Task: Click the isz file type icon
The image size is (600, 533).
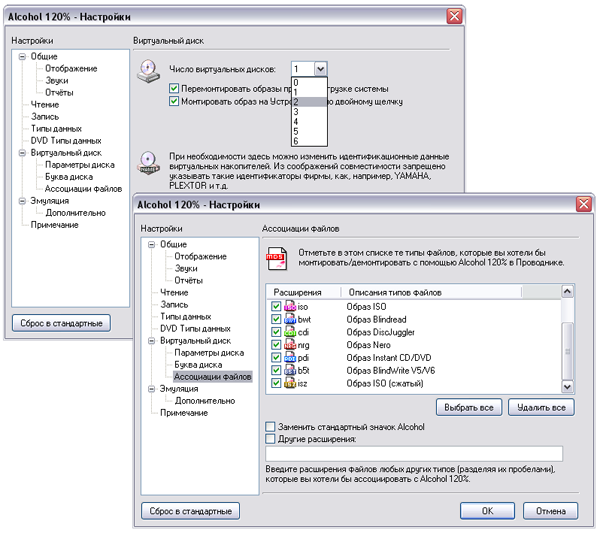Action: (x=290, y=383)
